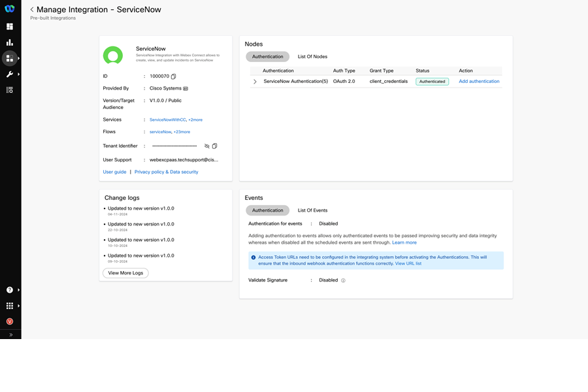Expand the app switcher submenu arrow

[x=19, y=306]
